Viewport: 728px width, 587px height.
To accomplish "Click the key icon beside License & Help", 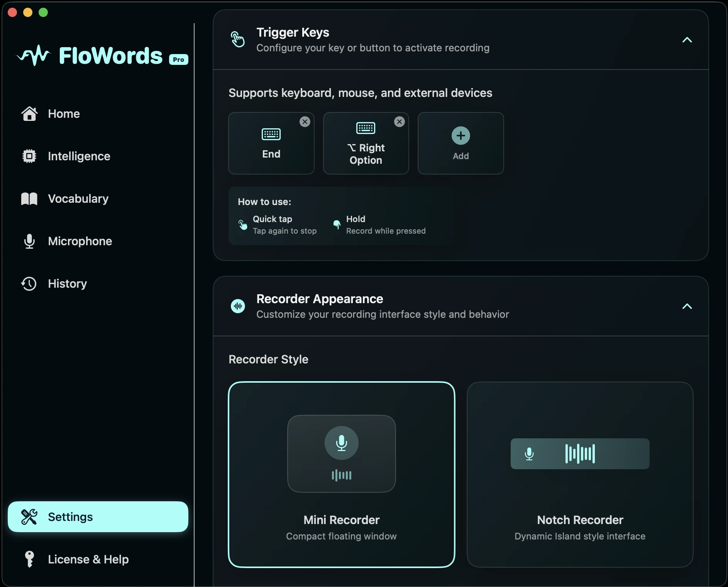I will coord(29,559).
